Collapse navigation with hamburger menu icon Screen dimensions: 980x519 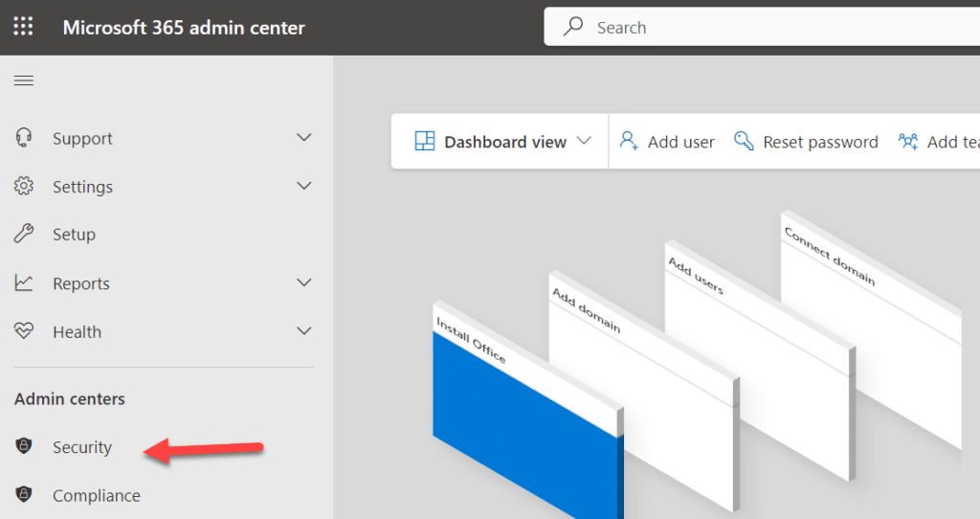click(x=24, y=80)
